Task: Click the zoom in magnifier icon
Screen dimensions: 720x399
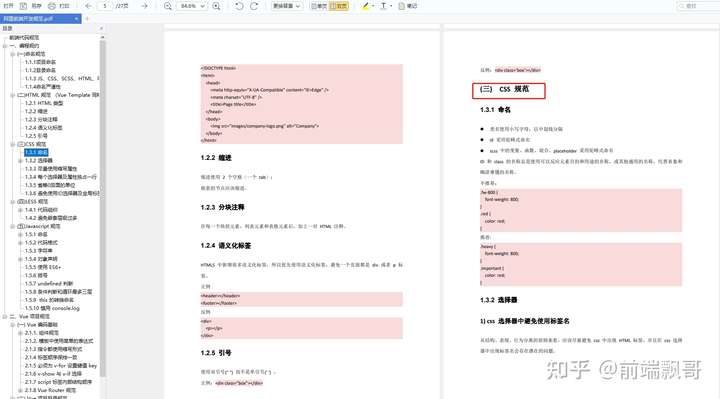Action: [x=216, y=6]
